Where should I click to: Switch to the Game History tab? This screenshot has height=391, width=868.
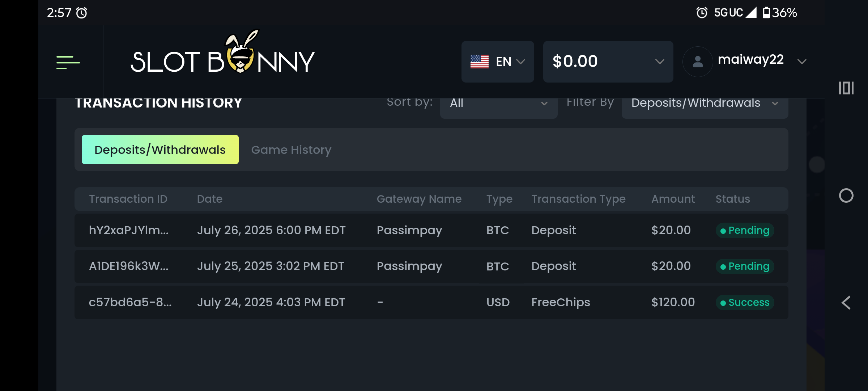[x=291, y=150]
